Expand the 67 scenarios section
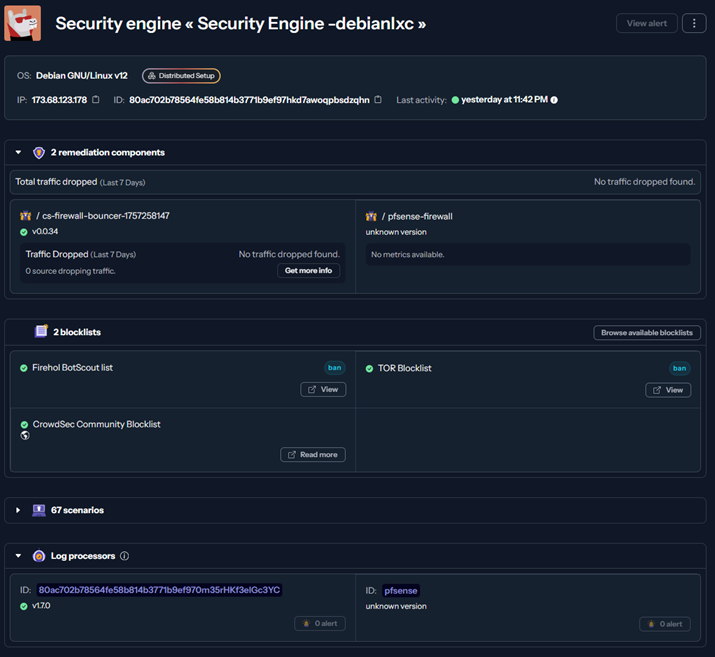The image size is (715, 657). click(18, 510)
